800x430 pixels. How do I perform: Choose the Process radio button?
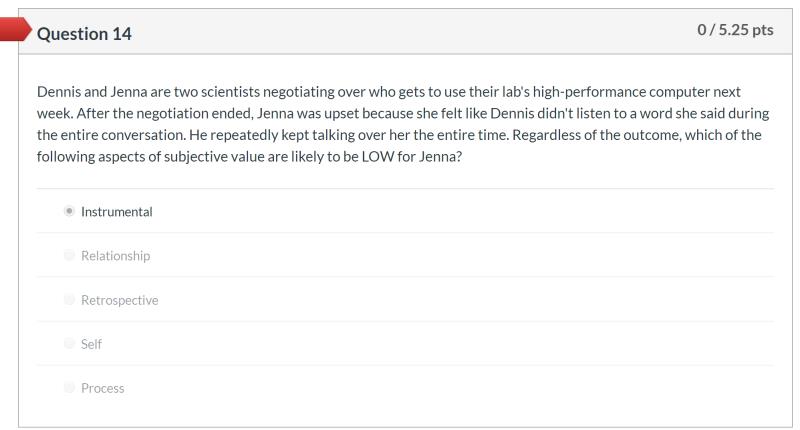pos(69,388)
